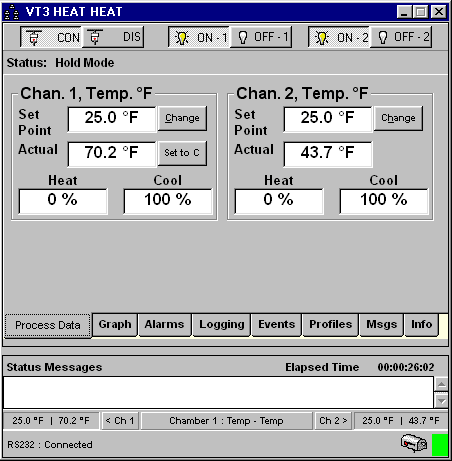Click the chamber icon in status bar

pos(414,443)
